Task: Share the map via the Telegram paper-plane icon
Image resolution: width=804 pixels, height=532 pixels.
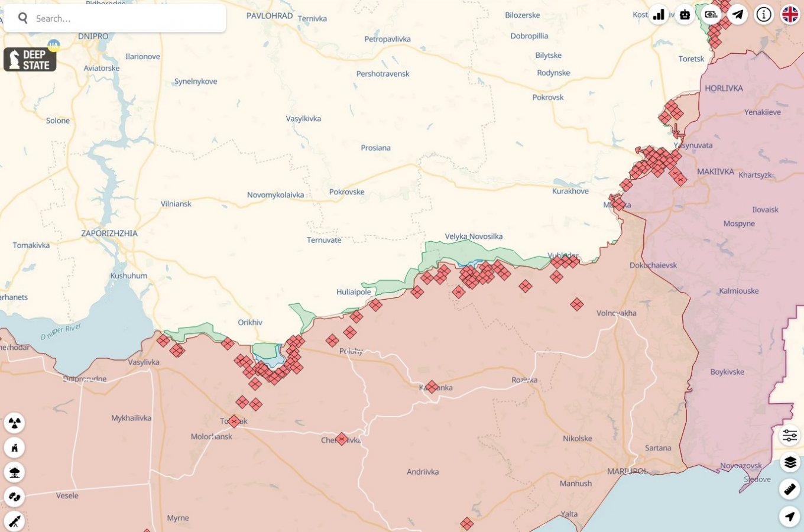Action: 737,14
